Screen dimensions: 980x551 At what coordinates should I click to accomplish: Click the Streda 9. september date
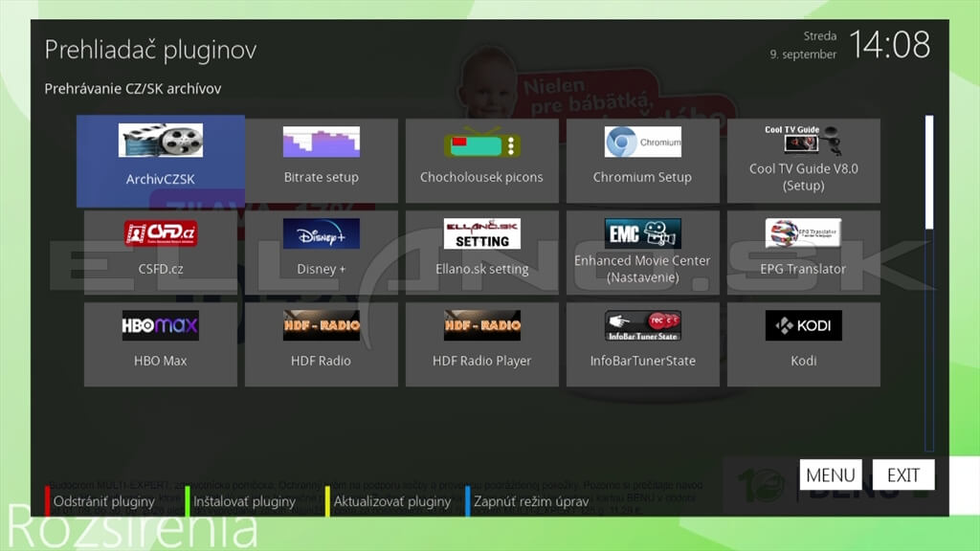point(803,45)
